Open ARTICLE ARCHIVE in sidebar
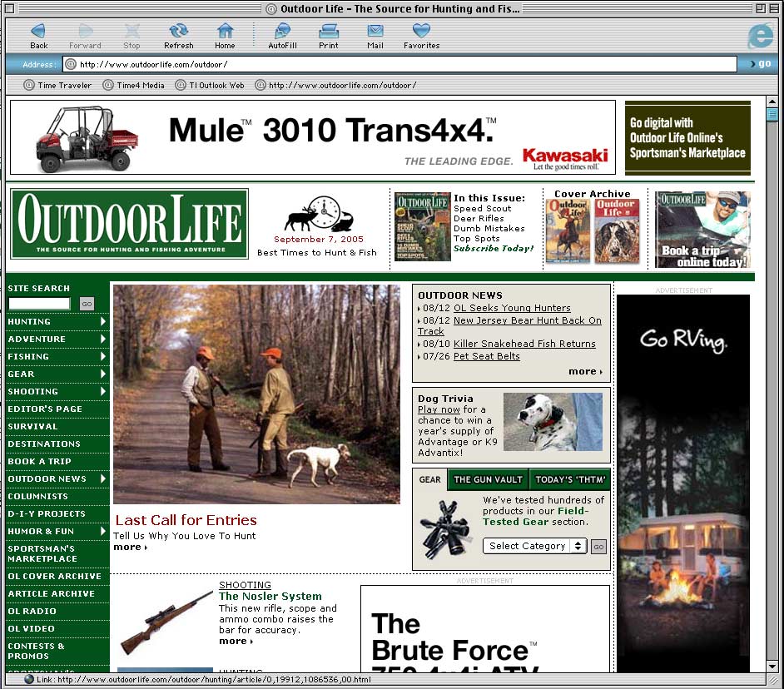The height and width of the screenshot is (689, 784). 51,593
